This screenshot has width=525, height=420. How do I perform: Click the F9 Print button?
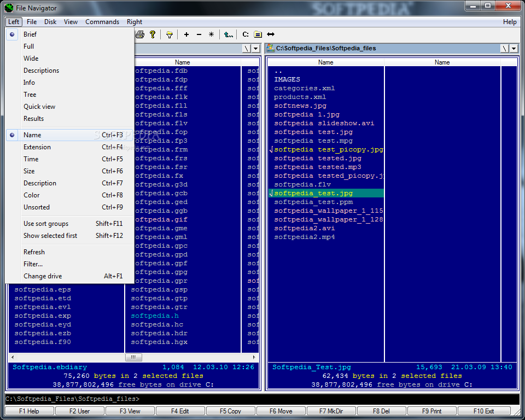click(431, 411)
